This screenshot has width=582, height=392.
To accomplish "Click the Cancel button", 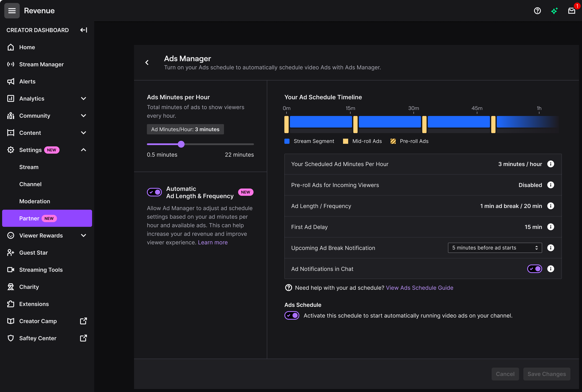I will 505,374.
